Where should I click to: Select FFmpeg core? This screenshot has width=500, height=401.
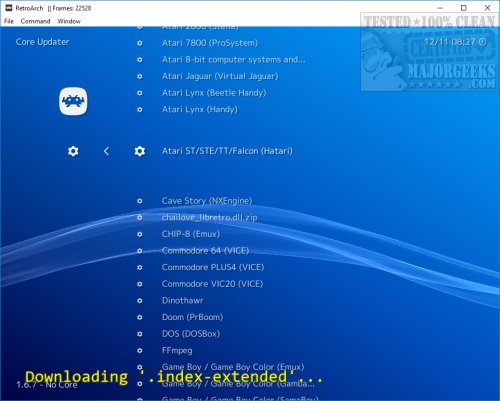coord(177,351)
